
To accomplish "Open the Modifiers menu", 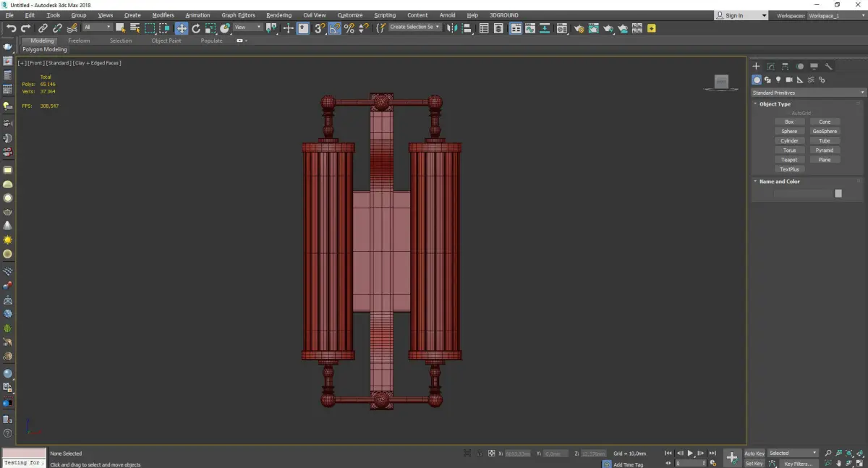I will tap(163, 15).
